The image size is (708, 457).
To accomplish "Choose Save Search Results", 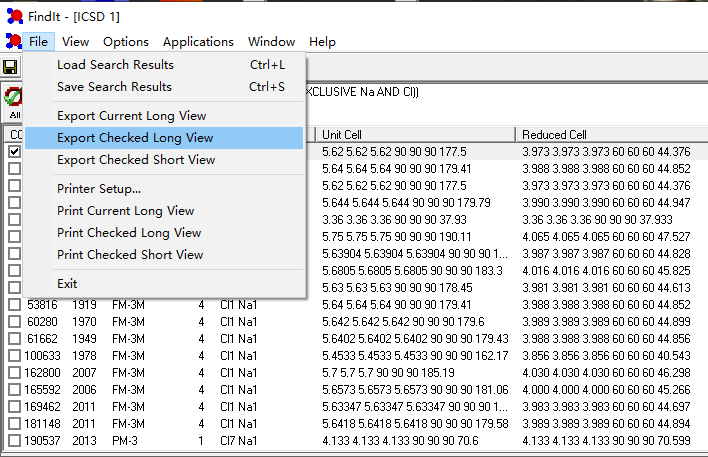I will click(x=164, y=87).
